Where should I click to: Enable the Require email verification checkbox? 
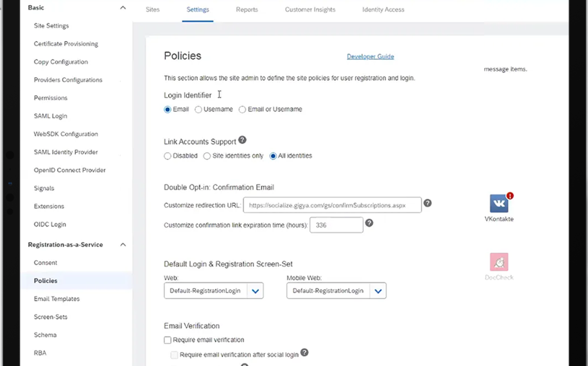tap(168, 340)
